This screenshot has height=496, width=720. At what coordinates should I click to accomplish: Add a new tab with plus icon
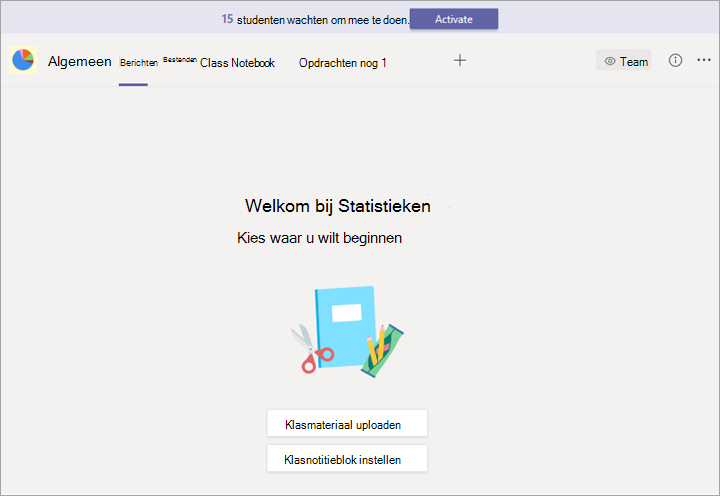pyautogui.click(x=460, y=60)
